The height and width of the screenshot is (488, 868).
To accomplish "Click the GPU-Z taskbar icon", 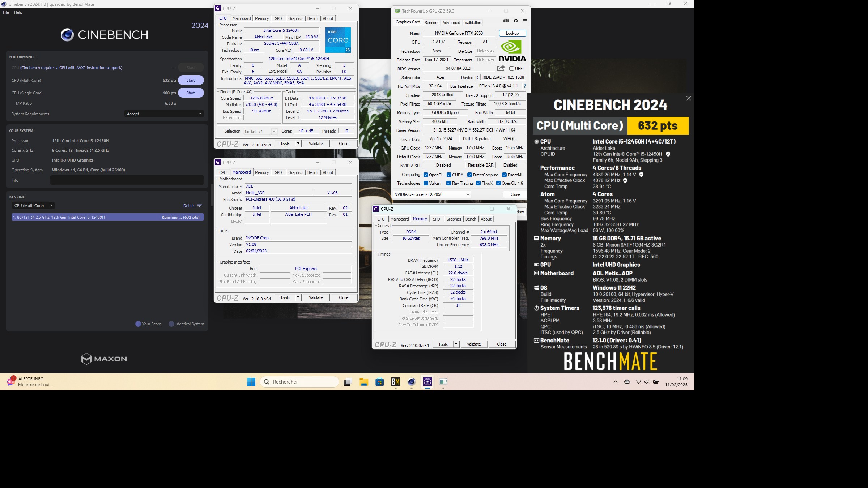I will click(443, 382).
